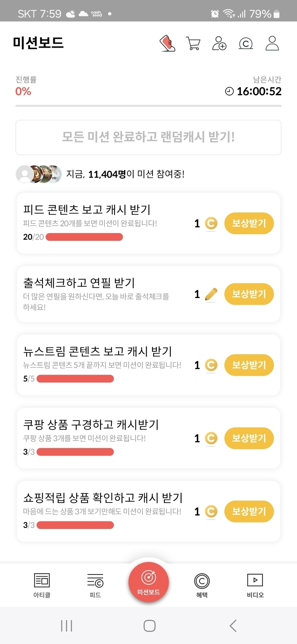Claim reward for 뉴스트림 콘텐츠 mission
This screenshot has width=297, height=644.
(x=249, y=365)
